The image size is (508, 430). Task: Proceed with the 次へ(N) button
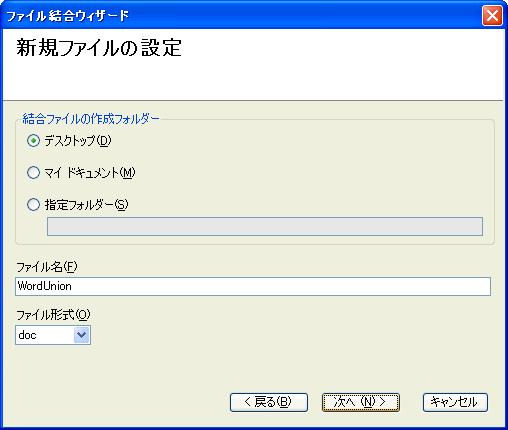pyautogui.click(x=361, y=402)
